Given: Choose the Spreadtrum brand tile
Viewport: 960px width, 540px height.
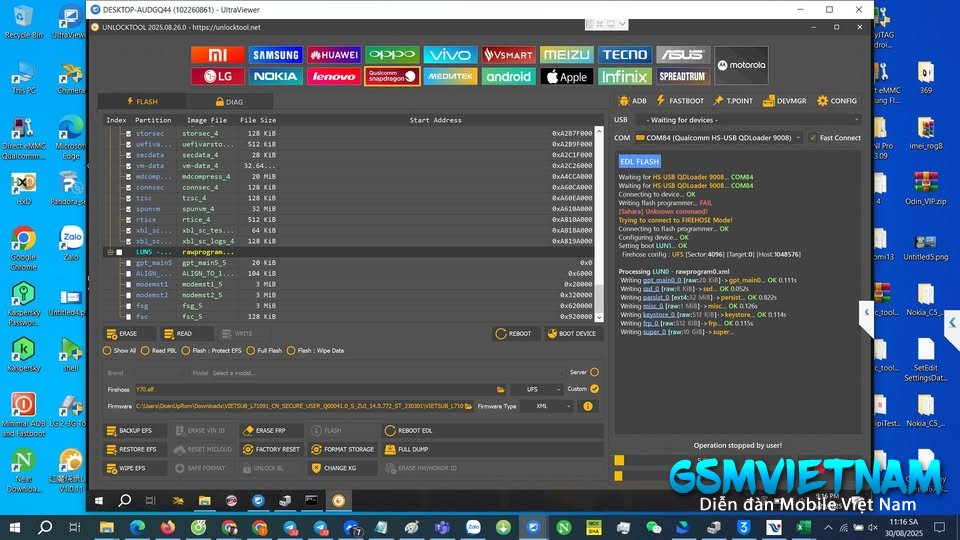Looking at the screenshot, I should click(x=683, y=77).
